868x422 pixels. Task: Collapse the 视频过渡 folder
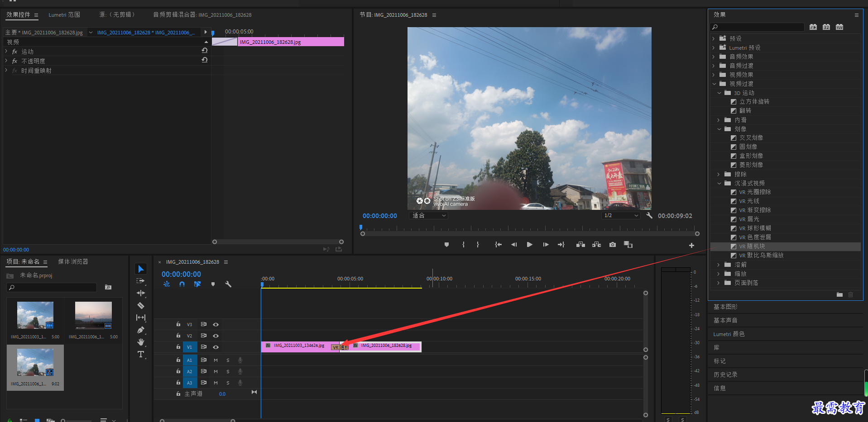[714, 84]
